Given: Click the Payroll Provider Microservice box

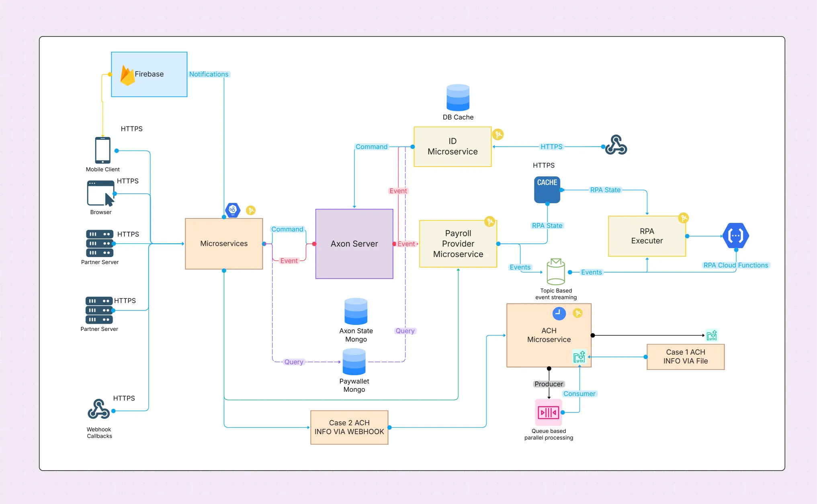Looking at the screenshot, I should click(x=458, y=244).
